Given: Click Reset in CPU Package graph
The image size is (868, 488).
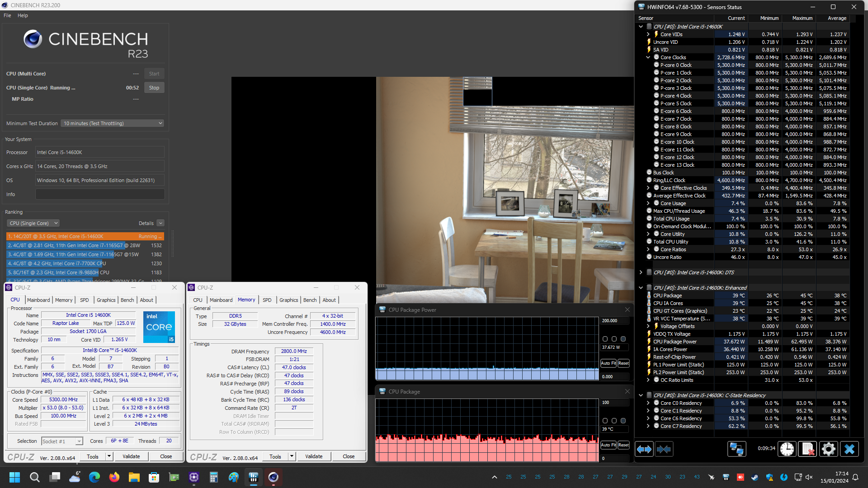Looking at the screenshot, I should 623,445.
